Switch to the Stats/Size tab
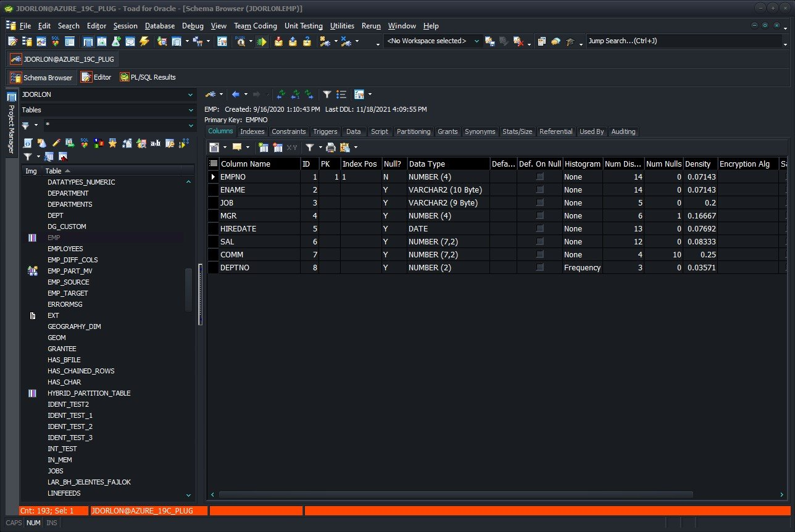Image resolution: width=795 pixels, height=532 pixels. tap(517, 131)
